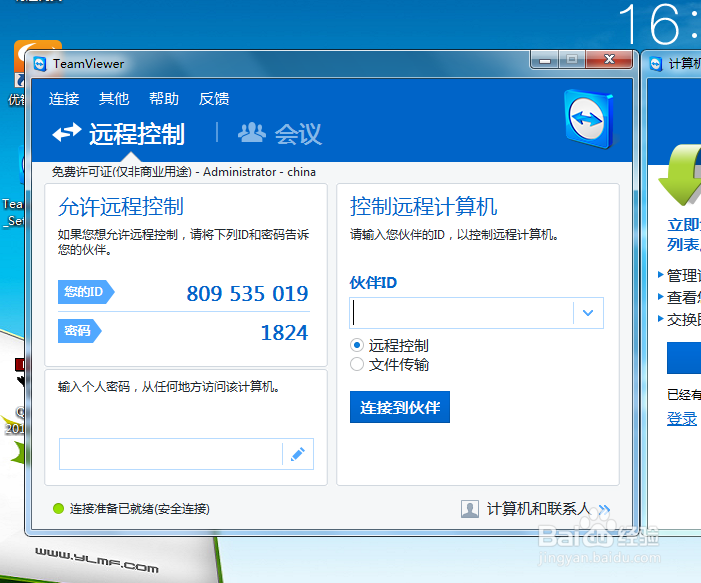Click the ID number 809 535 019

coord(247,294)
